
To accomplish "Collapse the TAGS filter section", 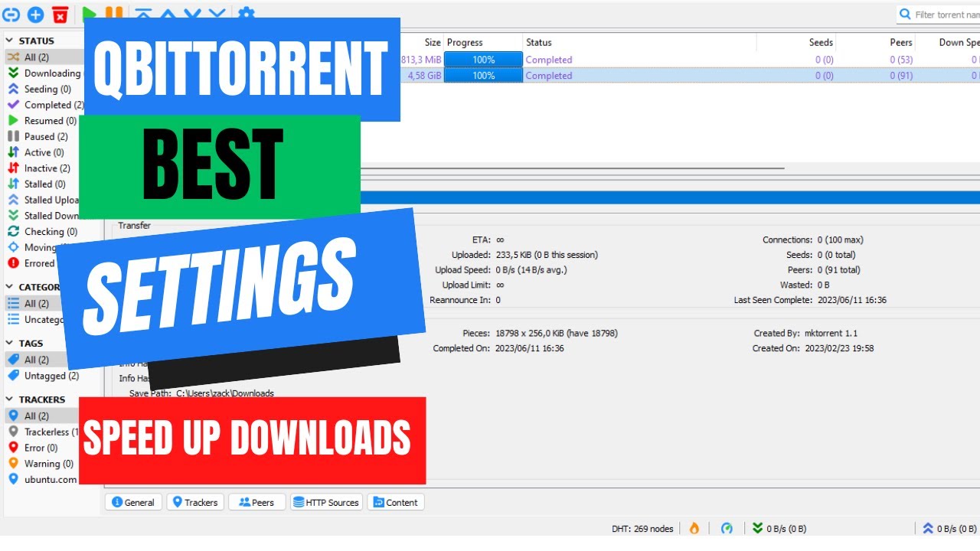I will 11,344.
